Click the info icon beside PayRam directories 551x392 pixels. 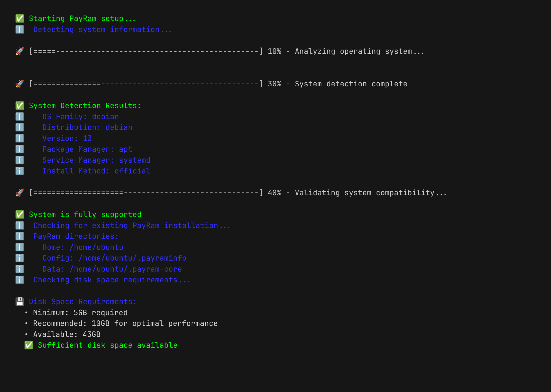[x=20, y=236]
